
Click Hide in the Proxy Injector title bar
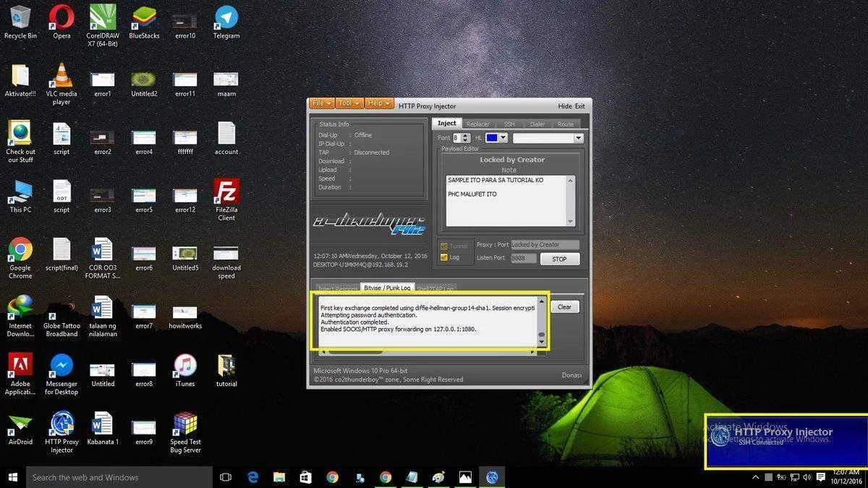tap(564, 106)
